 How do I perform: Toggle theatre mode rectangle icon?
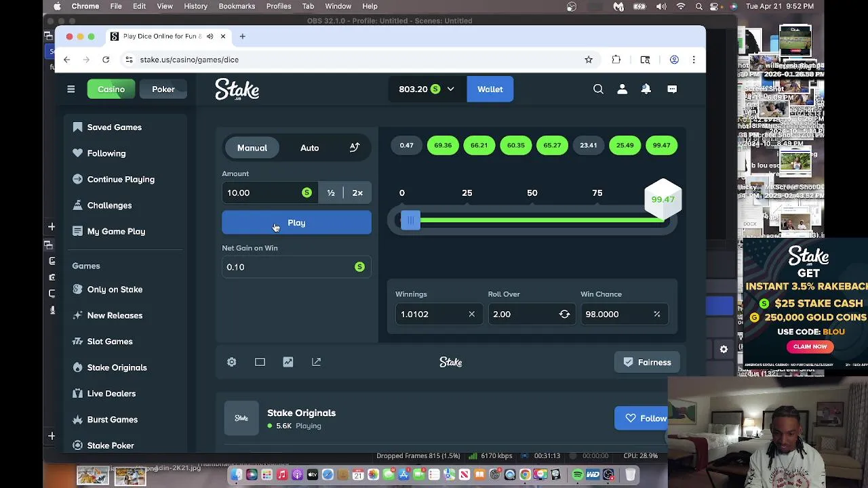coord(260,362)
